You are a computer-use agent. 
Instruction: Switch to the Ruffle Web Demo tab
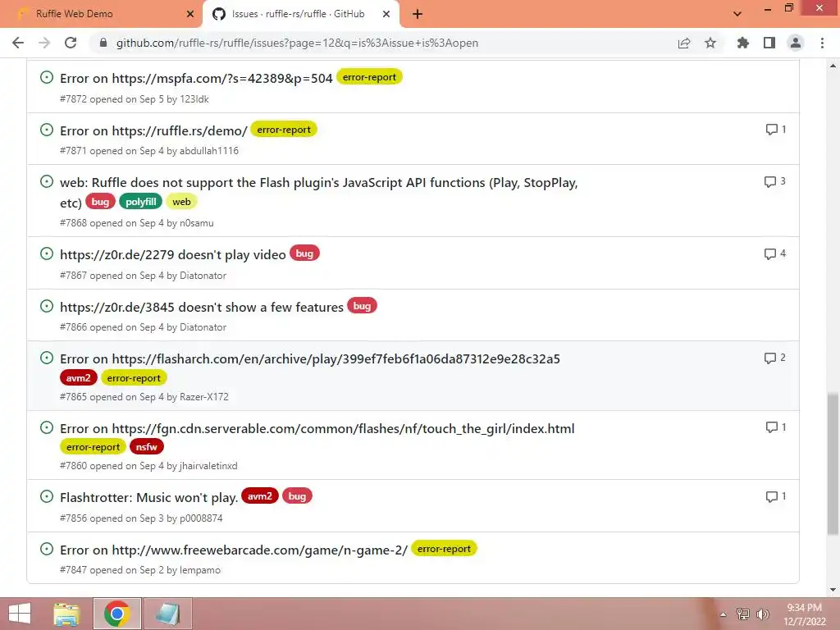(102, 14)
